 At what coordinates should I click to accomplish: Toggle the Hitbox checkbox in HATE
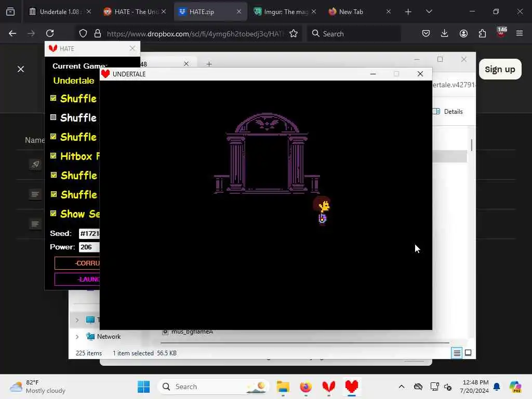(54, 156)
